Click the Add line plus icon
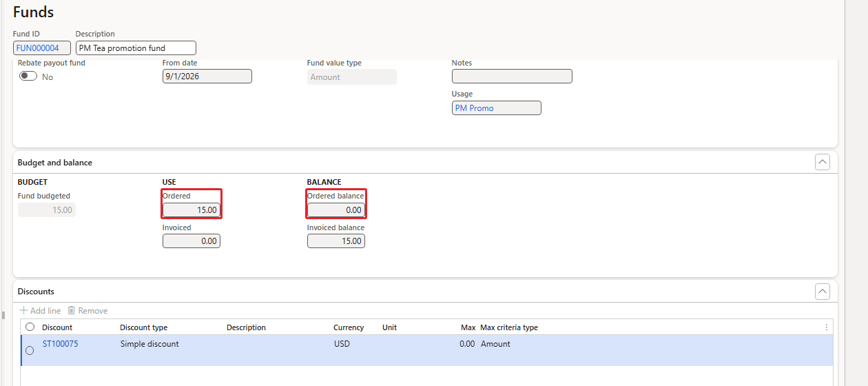868x386 pixels. point(23,311)
